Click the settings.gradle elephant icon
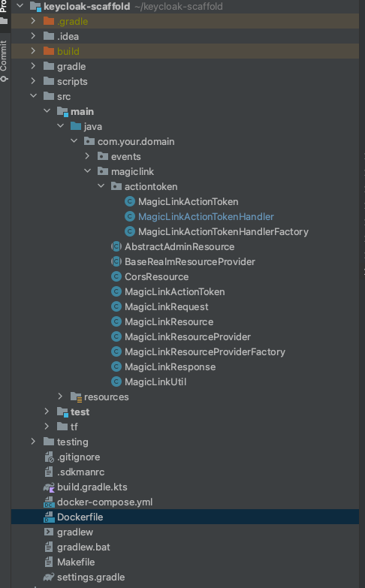This screenshot has width=365, height=588. pos(49,577)
